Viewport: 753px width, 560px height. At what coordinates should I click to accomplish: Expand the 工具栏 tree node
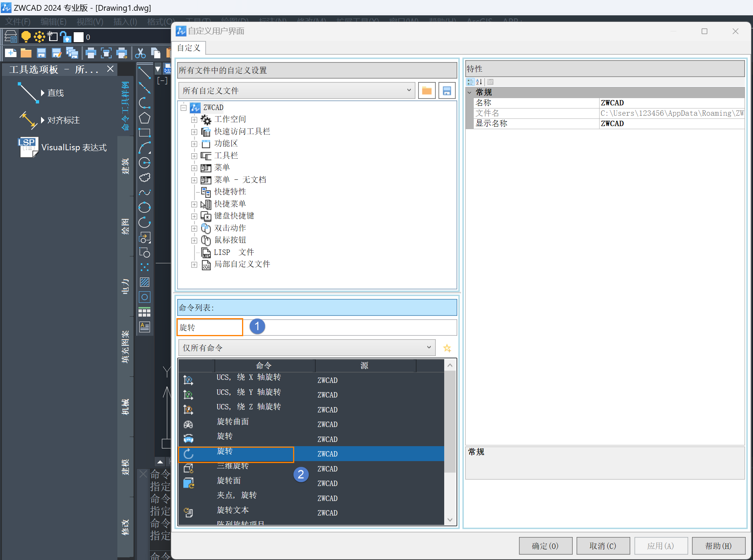(x=194, y=156)
